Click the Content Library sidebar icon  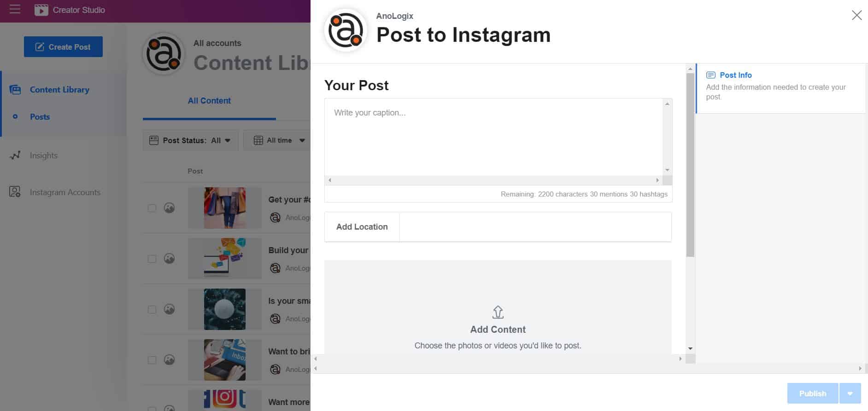click(x=15, y=90)
